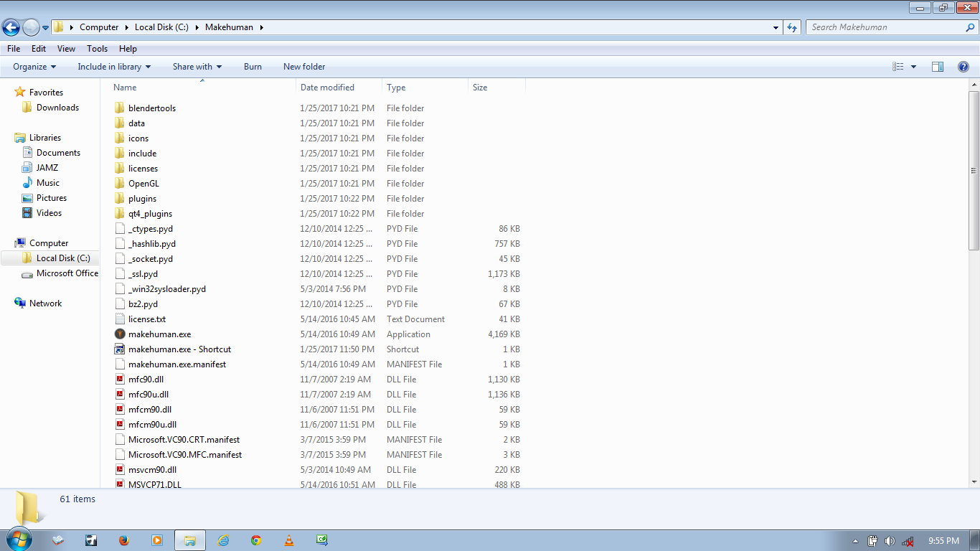Open Firefox from the taskbar
This screenshot has width=980, height=551.
123,540
